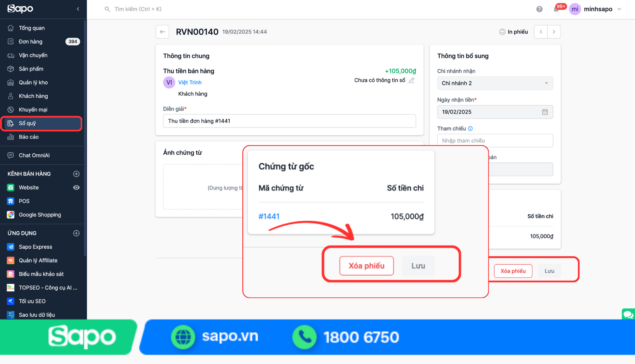This screenshot has width=635, height=364.
Task: Edit ledger info with the pencil icon
Action: pos(412,80)
